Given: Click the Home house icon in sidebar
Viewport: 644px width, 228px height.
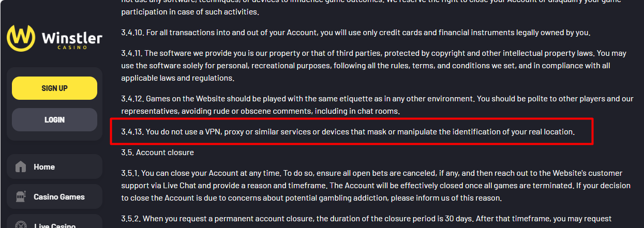Looking at the screenshot, I should point(21,167).
